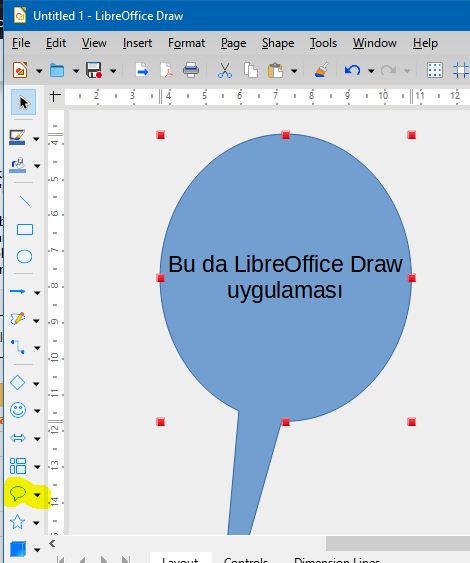
Task: Select the Block Arrows tool
Action: 18,438
